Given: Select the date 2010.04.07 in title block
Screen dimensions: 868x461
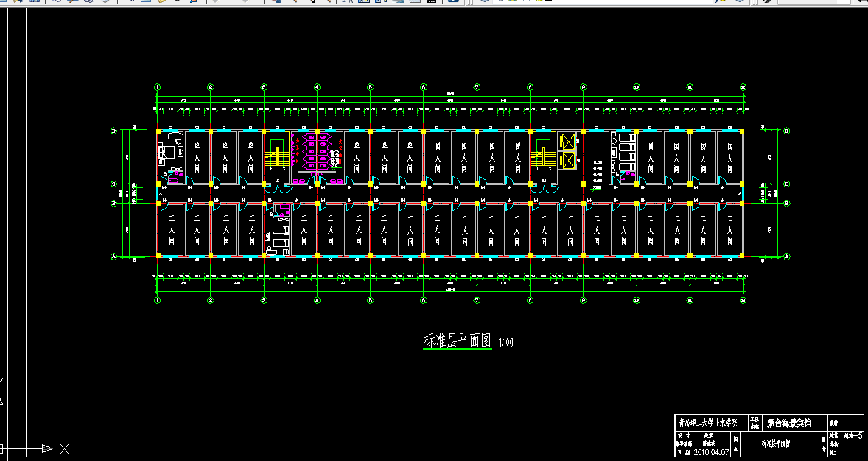Looking at the screenshot, I should coord(711,452).
